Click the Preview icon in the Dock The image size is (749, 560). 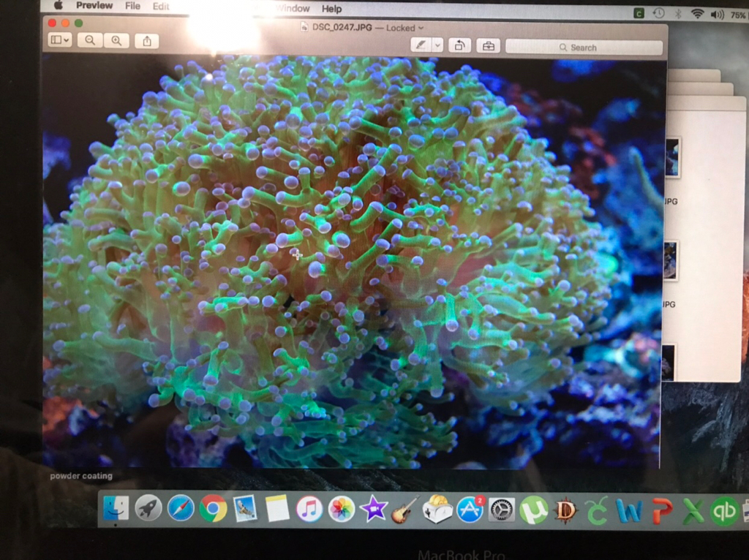pyautogui.click(x=244, y=508)
